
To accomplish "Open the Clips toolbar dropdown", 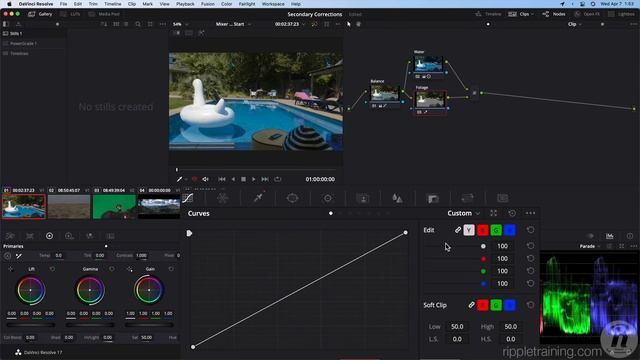I will [521, 14].
